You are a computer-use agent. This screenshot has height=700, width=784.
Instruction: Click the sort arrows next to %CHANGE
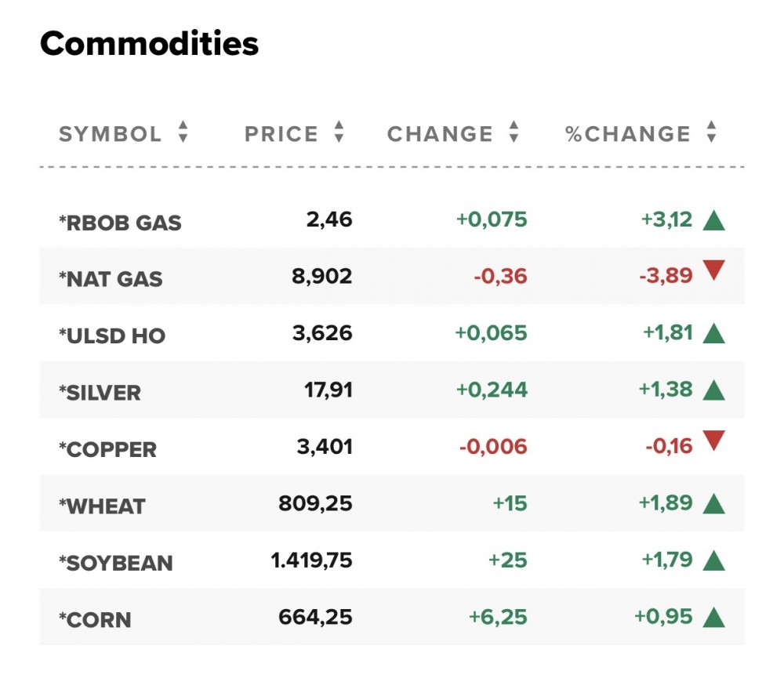711,132
